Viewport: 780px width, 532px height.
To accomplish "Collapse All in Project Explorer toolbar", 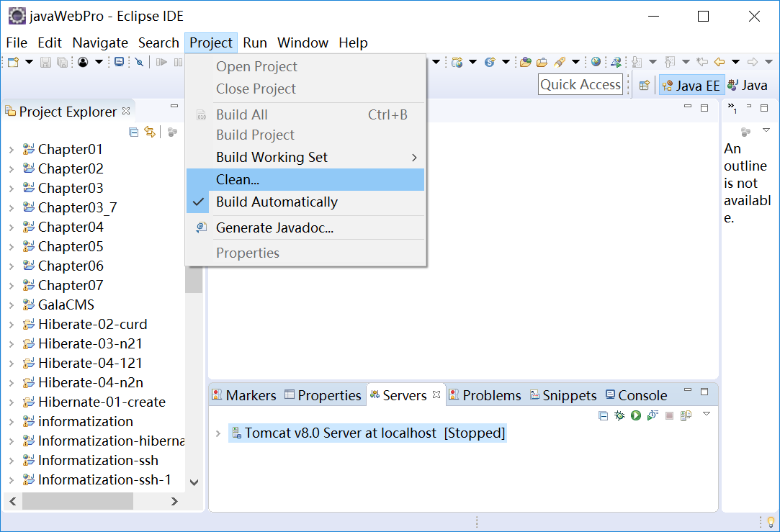I will point(133,132).
